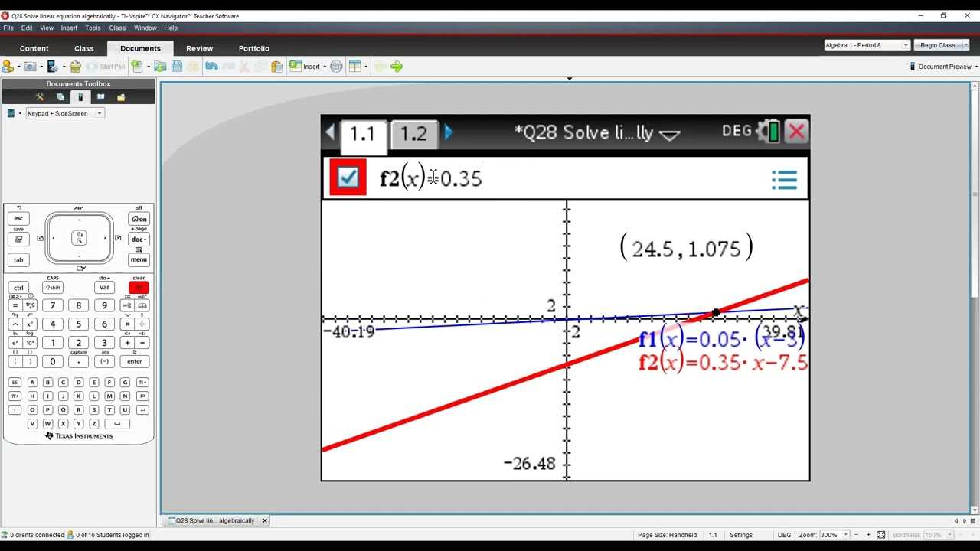The image size is (980, 551).
Task: Click the ctrl key on keypad
Action: (18, 288)
